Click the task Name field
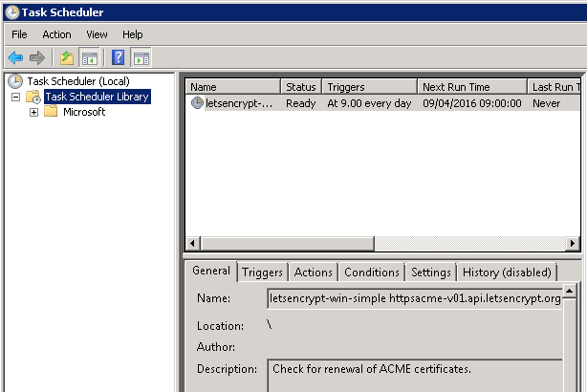587x392 pixels. point(415,298)
